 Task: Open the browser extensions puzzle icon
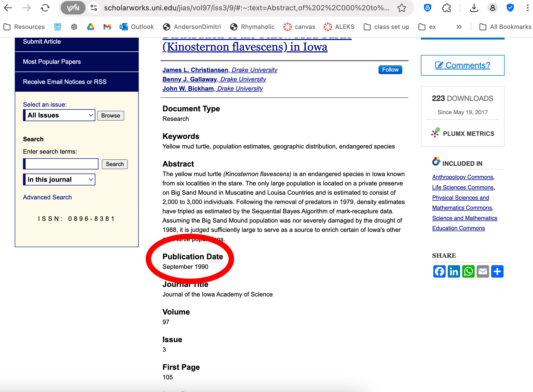tap(446, 8)
